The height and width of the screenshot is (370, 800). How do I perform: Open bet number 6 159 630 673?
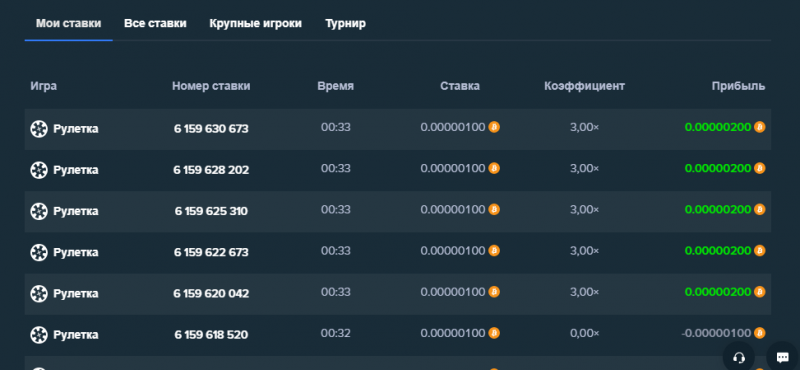click(x=211, y=129)
